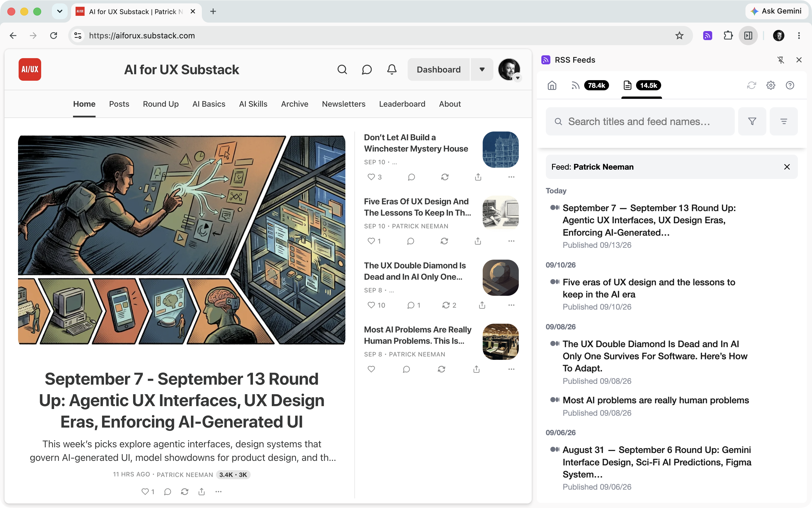812x508 pixels.
Task: Share the September 7 Round Up featured post
Action: [x=202, y=492]
